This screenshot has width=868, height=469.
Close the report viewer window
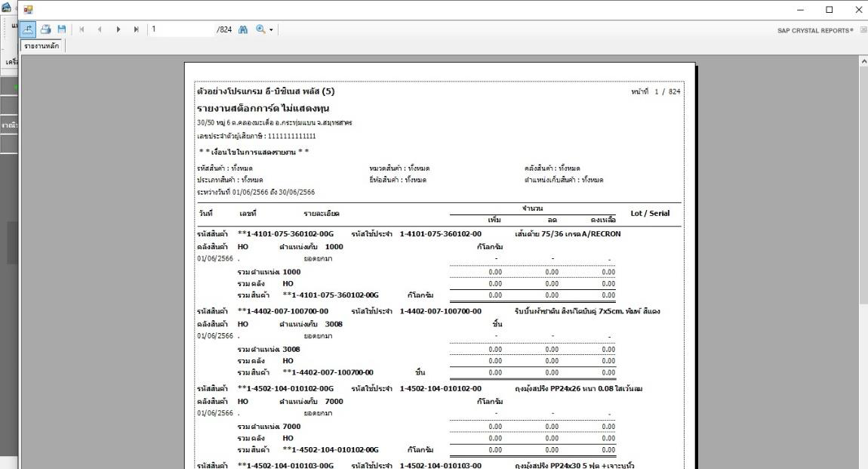coord(857,10)
